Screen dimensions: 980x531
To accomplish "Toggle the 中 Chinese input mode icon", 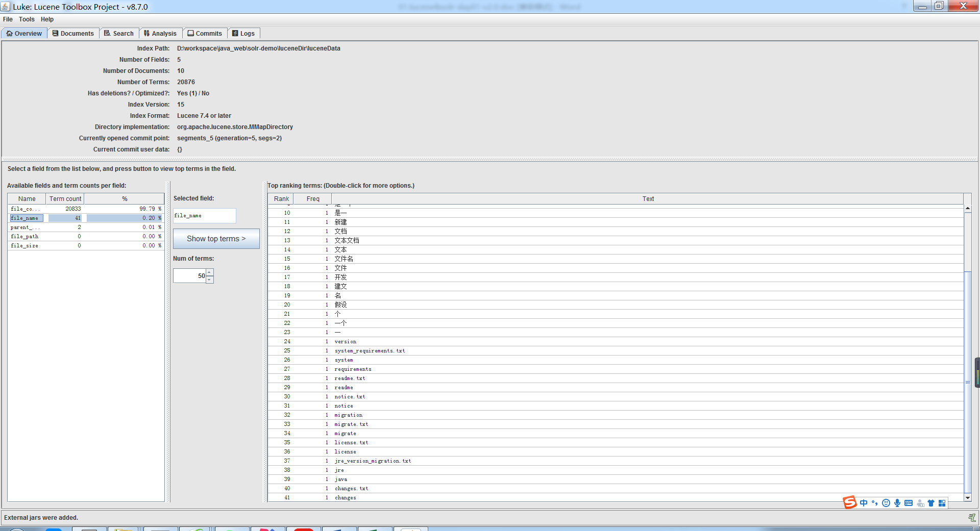I will pyautogui.click(x=864, y=503).
